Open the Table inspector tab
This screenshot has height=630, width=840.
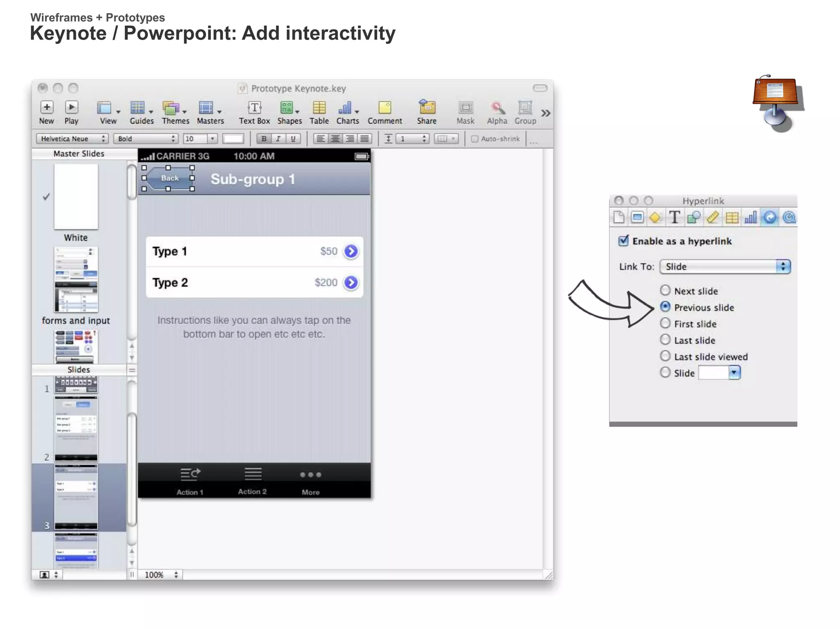pos(732,217)
